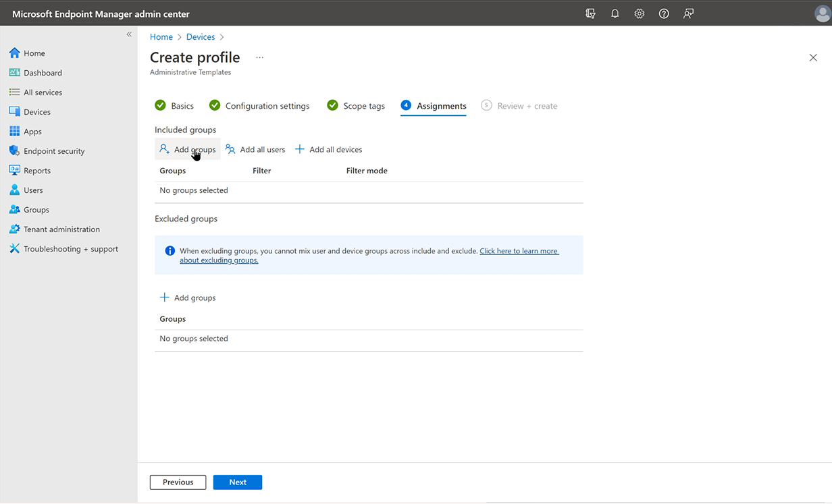Screen dimensions: 832x504
Task: Open the more options ellipsis beside Create profile
Action: click(x=259, y=57)
